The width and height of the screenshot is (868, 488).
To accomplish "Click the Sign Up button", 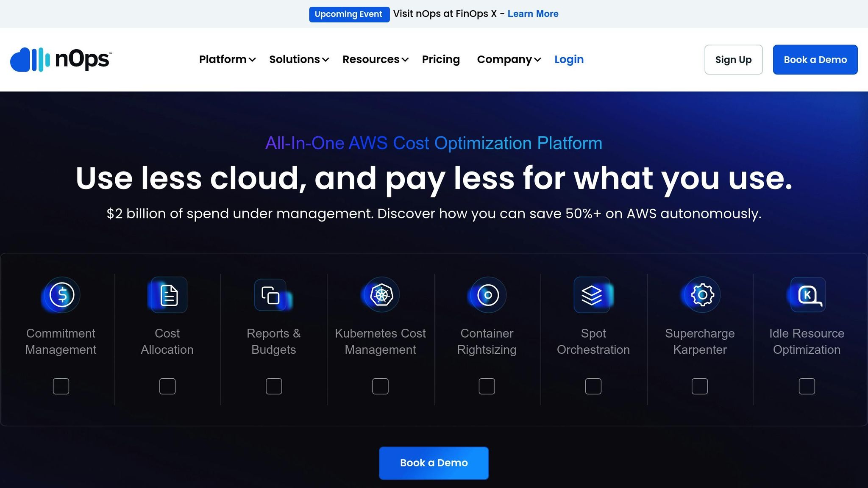I will (x=734, y=60).
